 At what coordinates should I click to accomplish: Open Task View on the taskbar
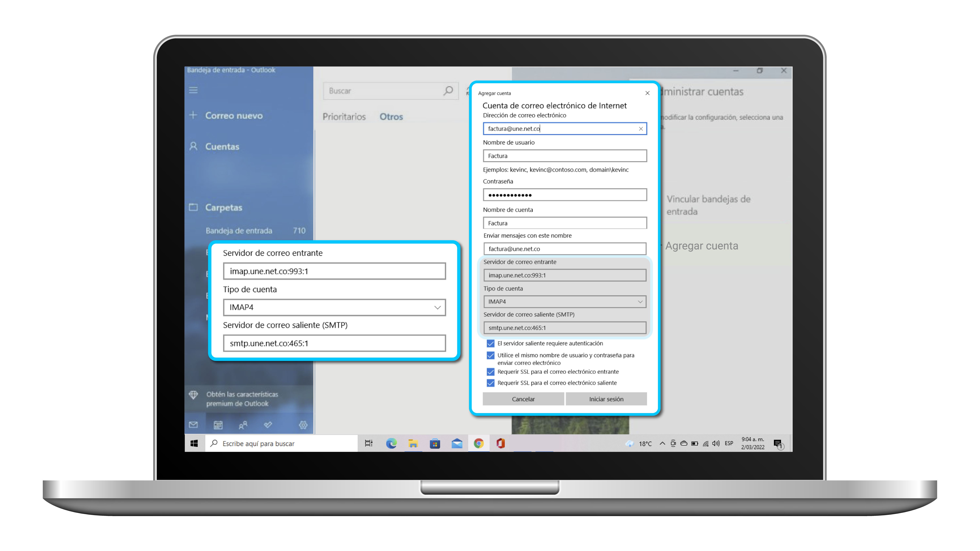pyautogui.click(x=368, y=443)
